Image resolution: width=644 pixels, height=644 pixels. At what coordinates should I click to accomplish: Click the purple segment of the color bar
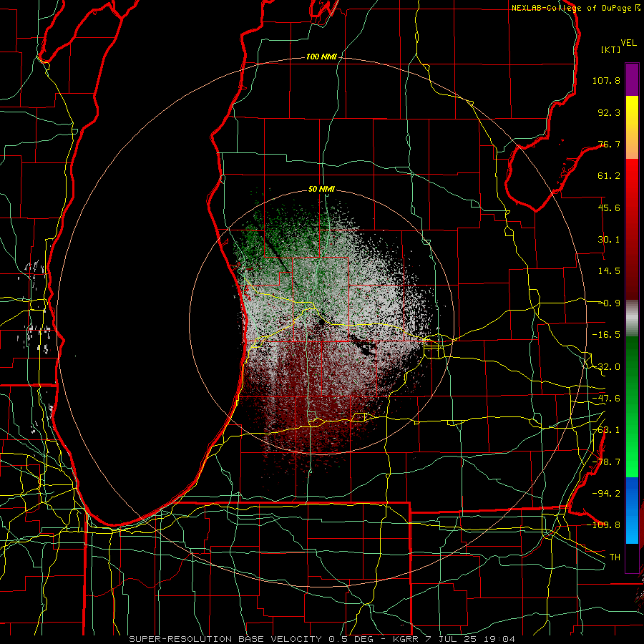click(x=632, y=79)
